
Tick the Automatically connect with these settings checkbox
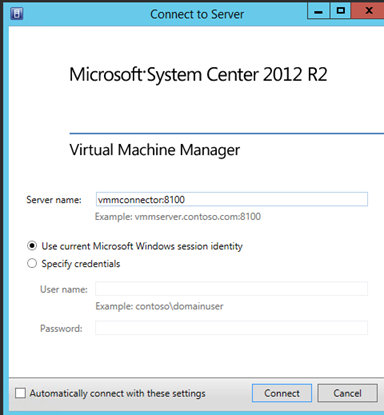click(x=20, y=393)
